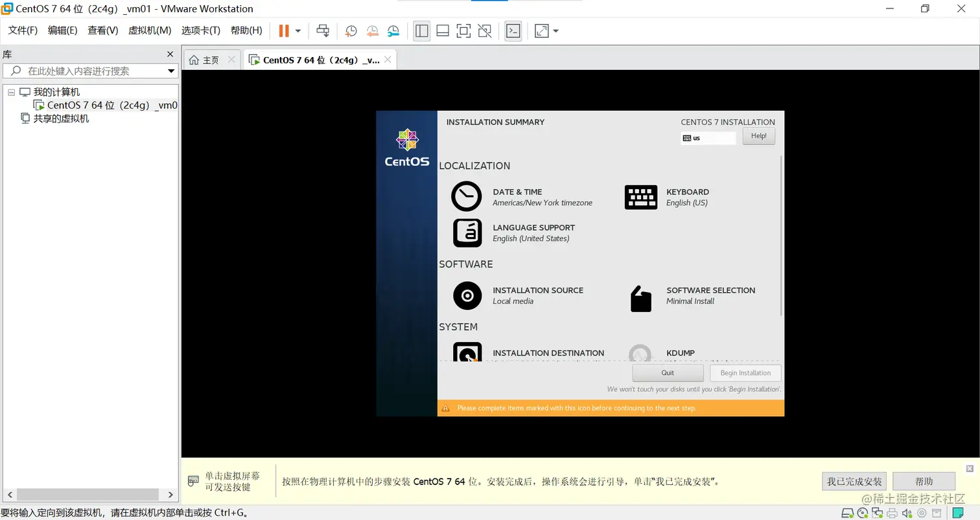Click the us keyboard layout indicator
This screenshot has height=520, width=980.
tap(708, 138)
